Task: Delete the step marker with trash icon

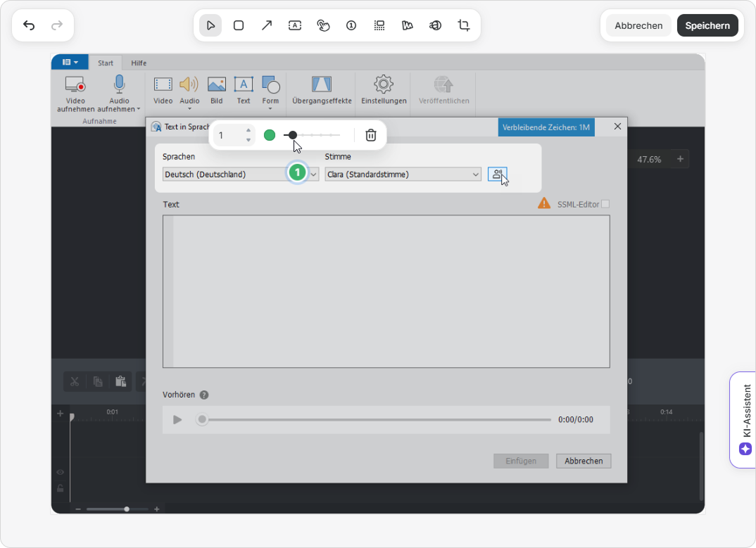Action: [x=371, y=135]
